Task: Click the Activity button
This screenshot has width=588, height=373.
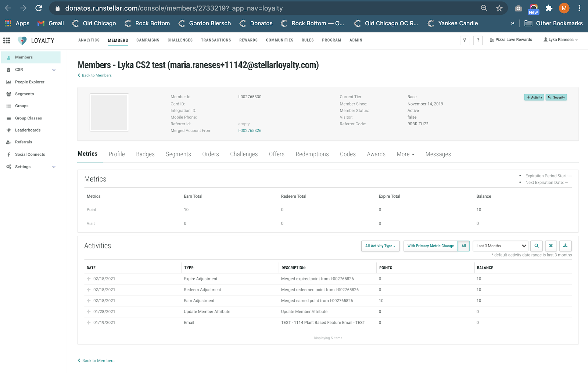Action: click(534, 97)
